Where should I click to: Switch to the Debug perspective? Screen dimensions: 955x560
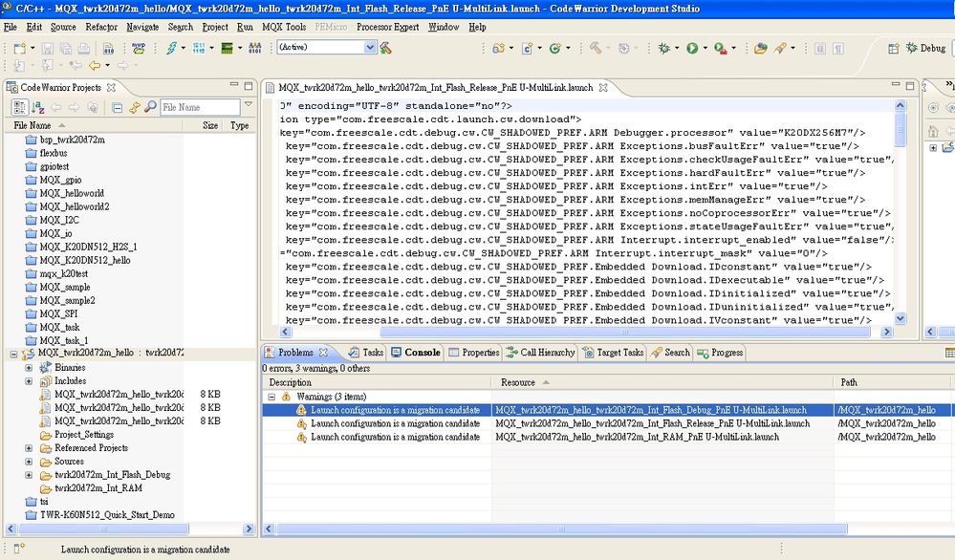coord(925,48)
